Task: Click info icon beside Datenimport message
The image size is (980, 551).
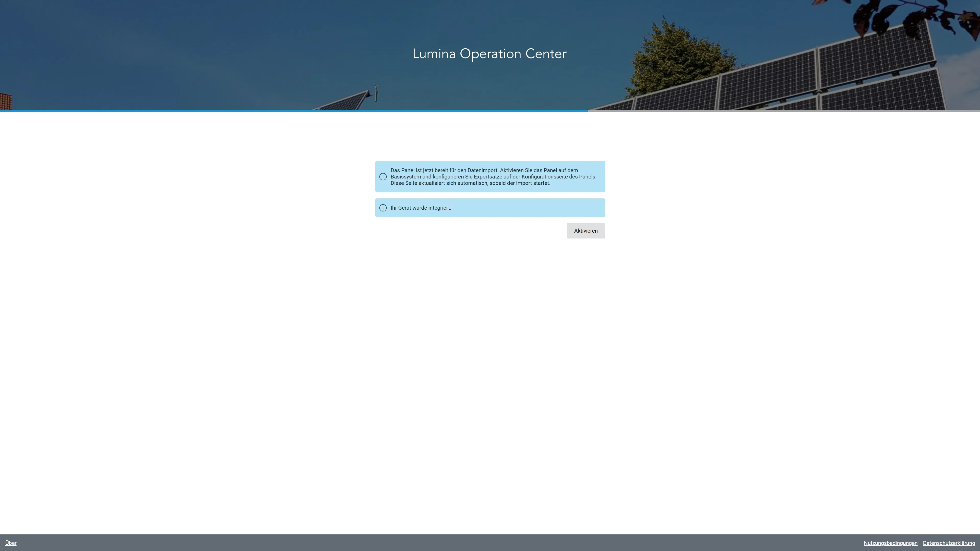Action: pos(383,177)
